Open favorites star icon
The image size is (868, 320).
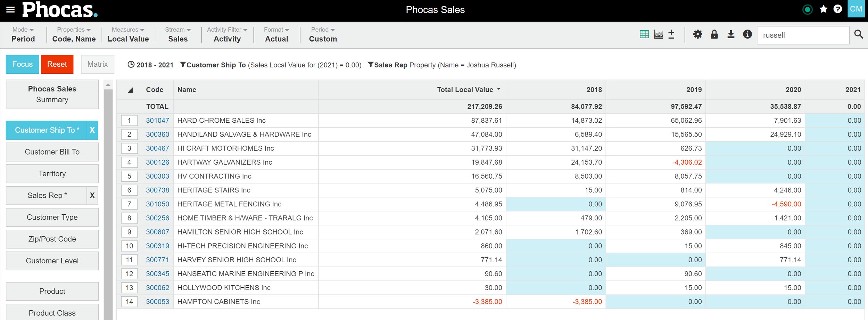[824, 9]
